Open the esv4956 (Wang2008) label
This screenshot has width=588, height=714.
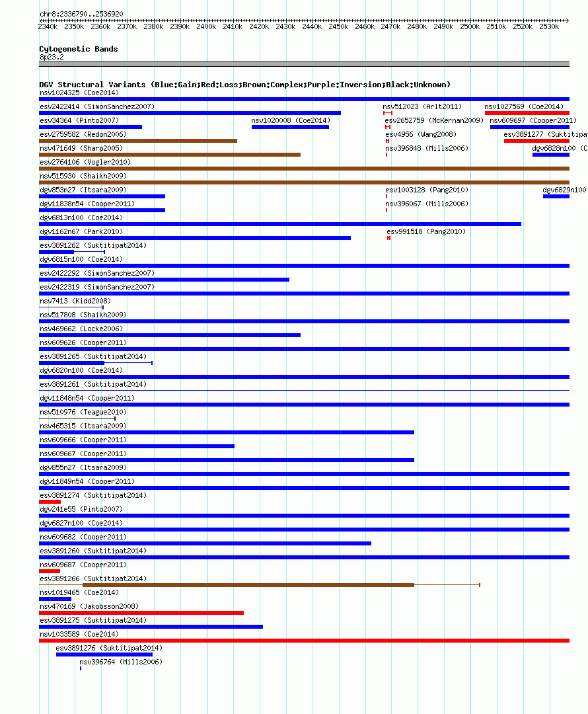pyautogui.click(x=421, y=134)
